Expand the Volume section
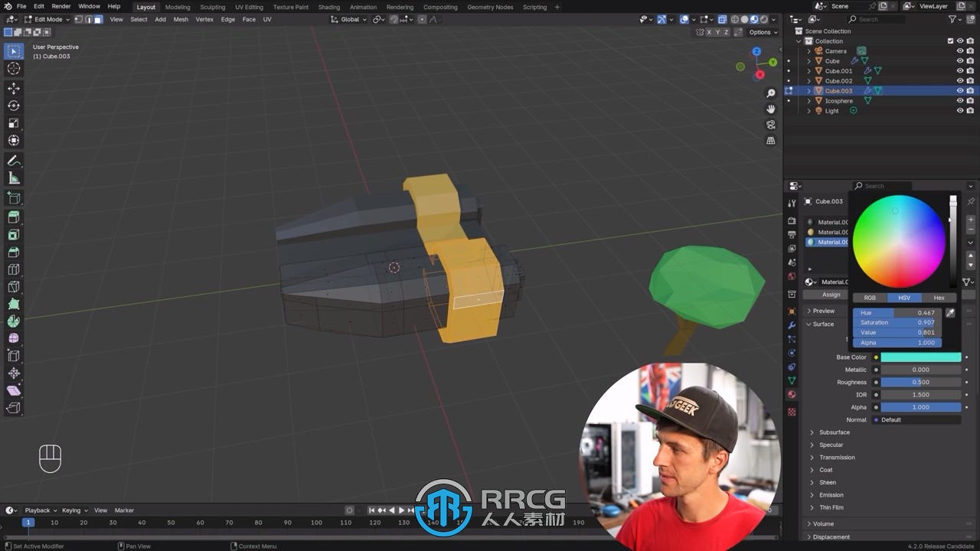 (823, 524)
